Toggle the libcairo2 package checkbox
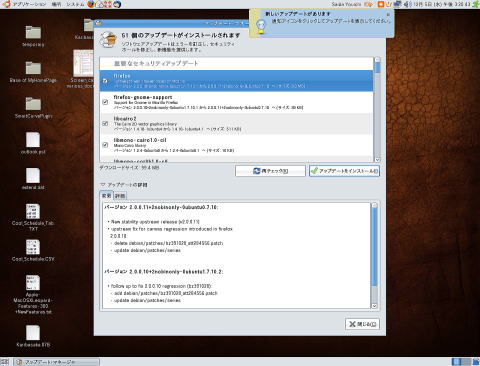The image size is (480, 366). click(x=105, y=123)
